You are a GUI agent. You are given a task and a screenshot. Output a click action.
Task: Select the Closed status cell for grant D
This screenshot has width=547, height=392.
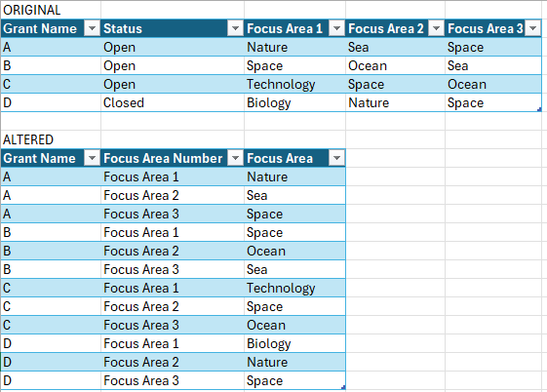(x=173, y=103)
